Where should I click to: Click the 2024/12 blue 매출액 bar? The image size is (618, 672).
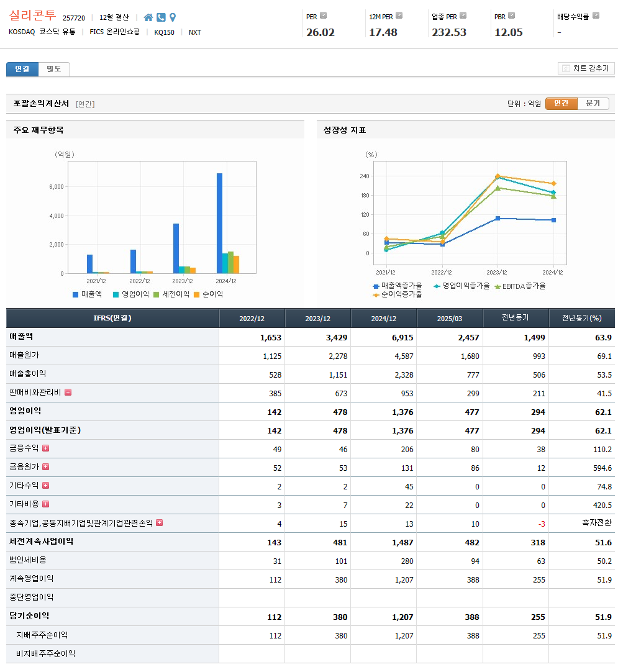click(219, 224)
